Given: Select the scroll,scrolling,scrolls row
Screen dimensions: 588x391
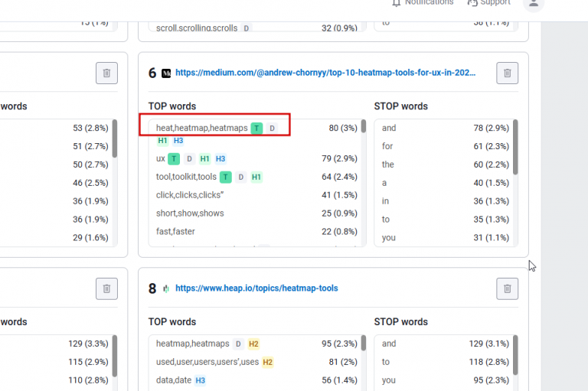Looking at the screenshot, I should [256, 28].
